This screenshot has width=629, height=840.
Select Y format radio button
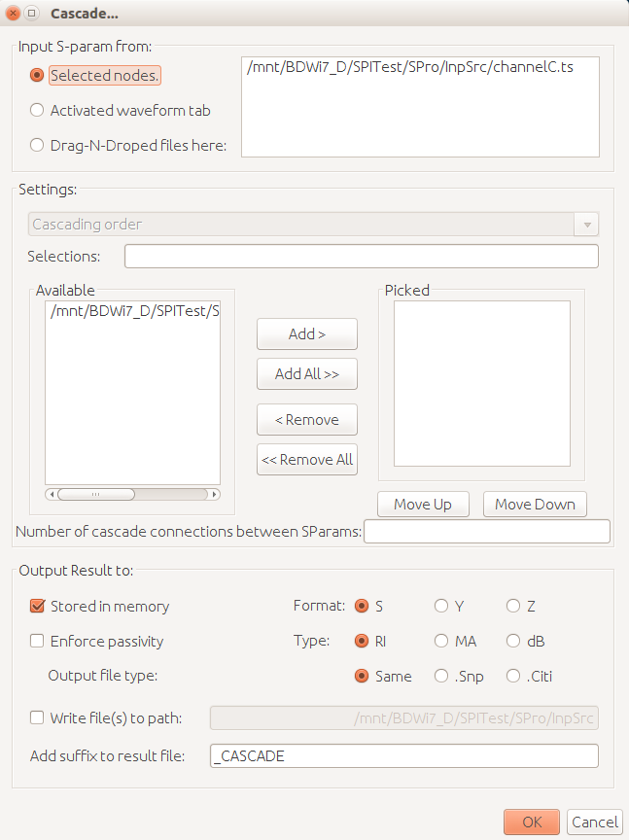[x=441, y=606]
